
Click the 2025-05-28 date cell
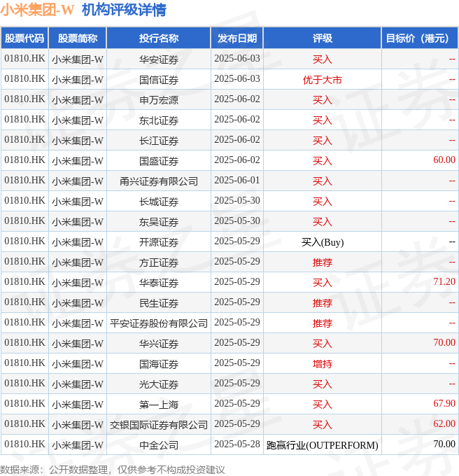[237, 444]
